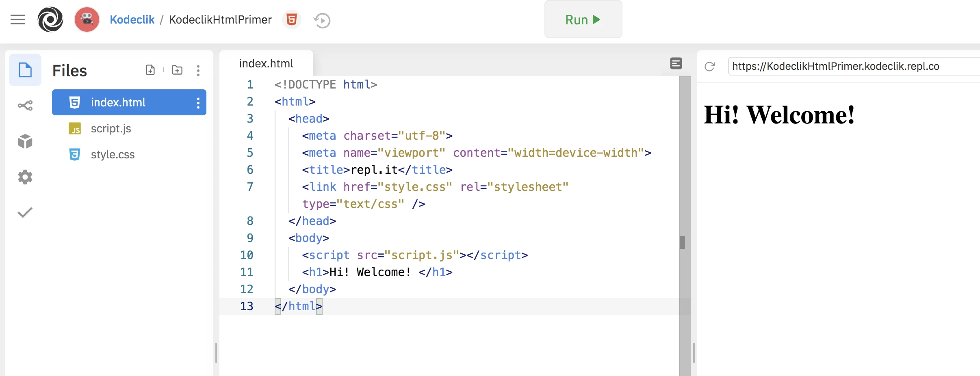Open the version control sidebar icon
This screenshot has height=376, width=980.
tap(25, 106)
